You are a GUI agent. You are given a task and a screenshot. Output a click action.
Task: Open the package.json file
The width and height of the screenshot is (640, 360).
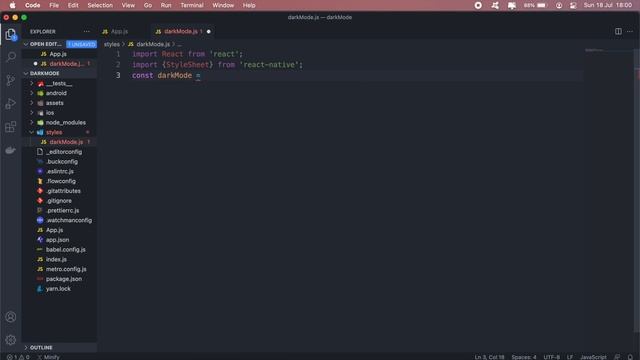[x=59, y=279]
